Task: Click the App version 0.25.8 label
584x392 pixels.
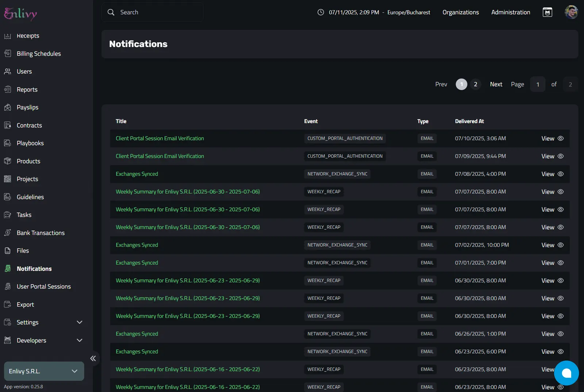Action: pos(23,387)
